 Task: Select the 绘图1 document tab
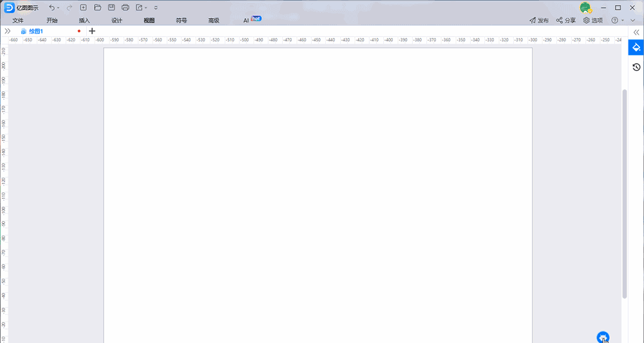click(x=36, y=31)
